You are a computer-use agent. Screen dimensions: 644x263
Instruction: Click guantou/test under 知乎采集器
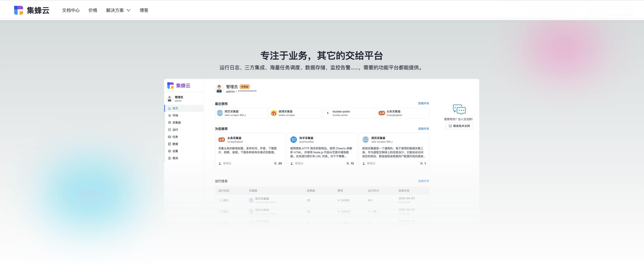(306, 142)
